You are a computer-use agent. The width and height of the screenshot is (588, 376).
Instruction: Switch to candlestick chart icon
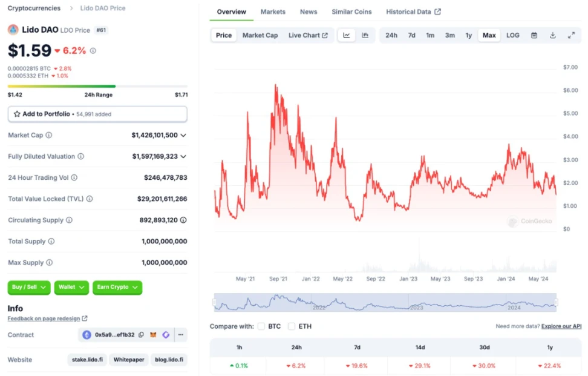click(365, 35)
